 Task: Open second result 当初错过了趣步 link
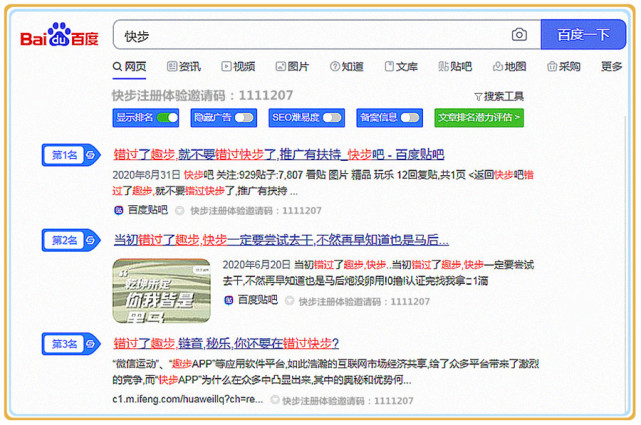pos(281,240)
